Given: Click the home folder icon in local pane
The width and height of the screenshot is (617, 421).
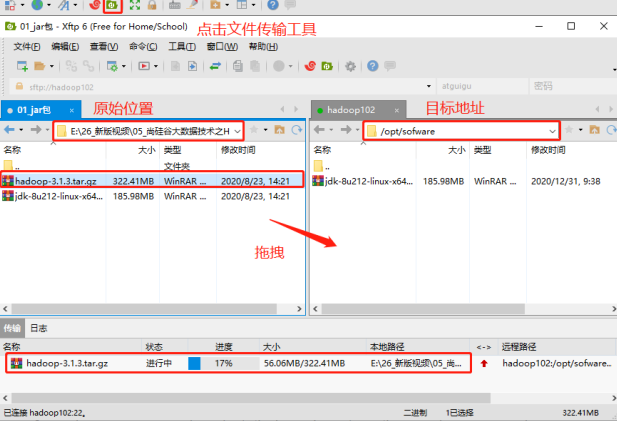Looking at the screenshot, I should (x=279, y=129).
